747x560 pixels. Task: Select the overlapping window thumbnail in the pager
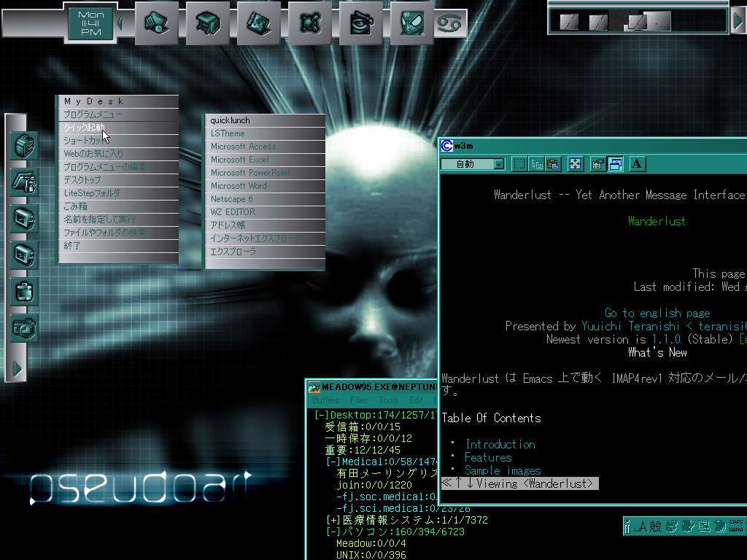(x=637, y=21)
